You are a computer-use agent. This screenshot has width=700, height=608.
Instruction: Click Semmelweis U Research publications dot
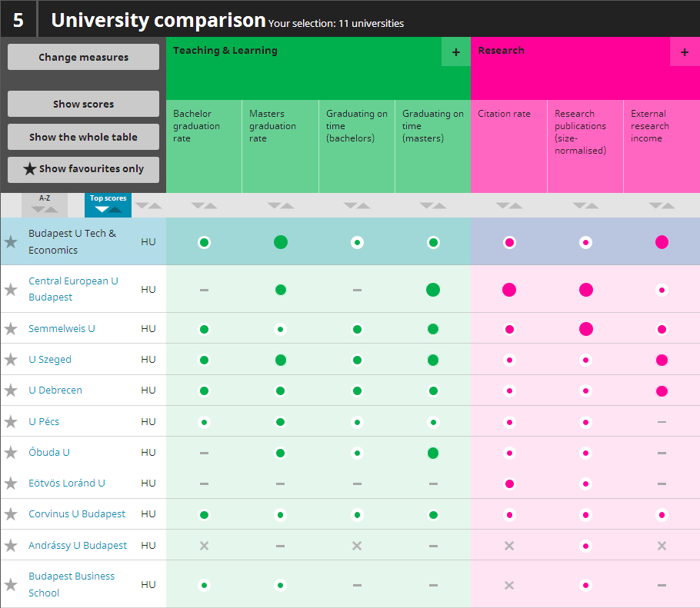coord(585,329)
